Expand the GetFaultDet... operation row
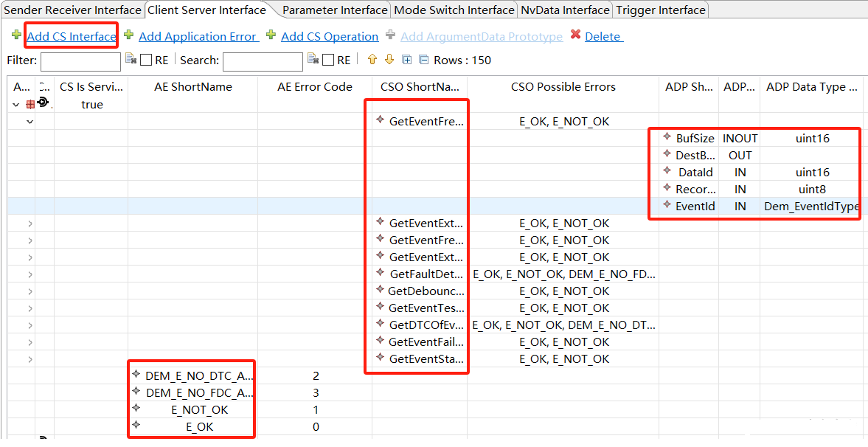The height and width of the screenshot is (447, 868). [30, 274]
